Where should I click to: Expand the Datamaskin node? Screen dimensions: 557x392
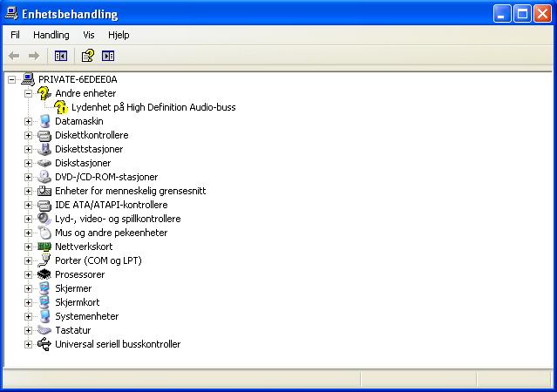(28, 121)
